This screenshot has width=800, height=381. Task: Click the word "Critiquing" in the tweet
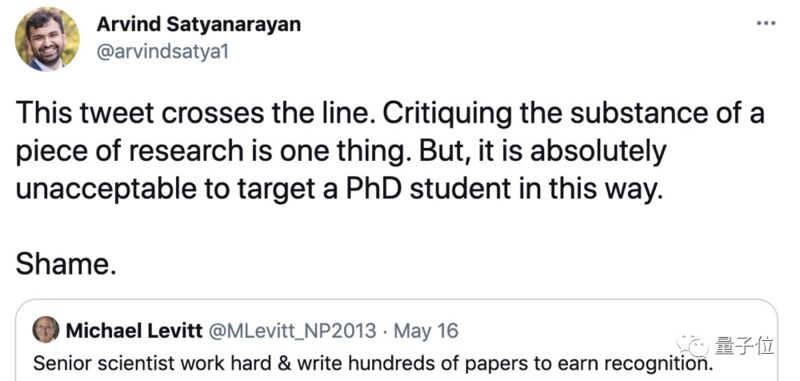[x=447, y=114]
